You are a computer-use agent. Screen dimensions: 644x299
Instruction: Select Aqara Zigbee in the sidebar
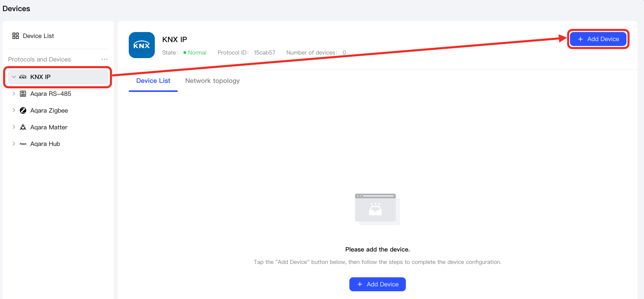(49, 111)
